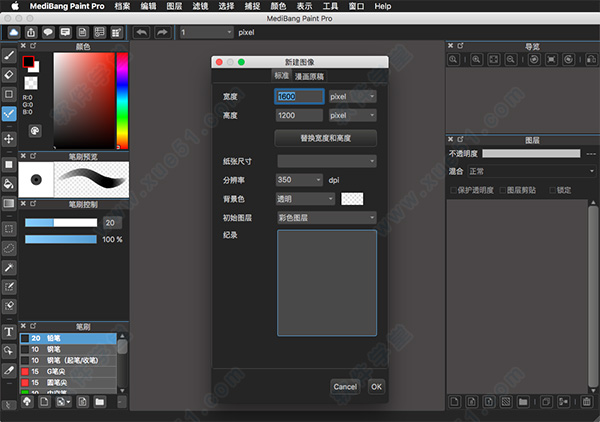Select the Brush tool in left toolbar
The height and width of the screenshot is (422, 600).
pos(9,56)
